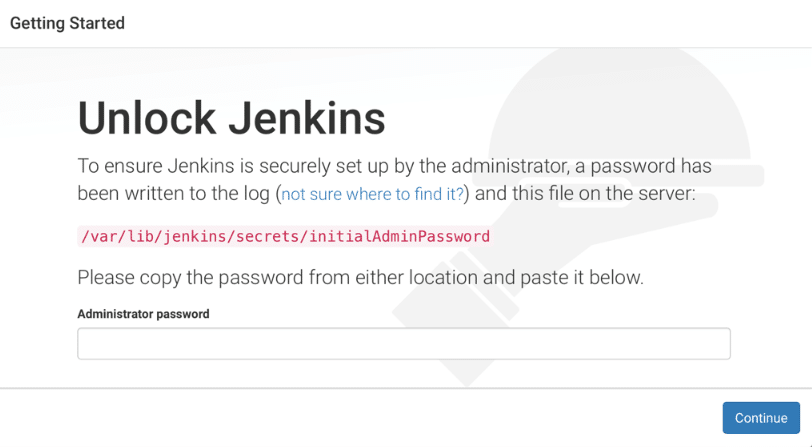Click the blue Continue button
The height and width of the screenshot is (447, 812).
[761, 417]
